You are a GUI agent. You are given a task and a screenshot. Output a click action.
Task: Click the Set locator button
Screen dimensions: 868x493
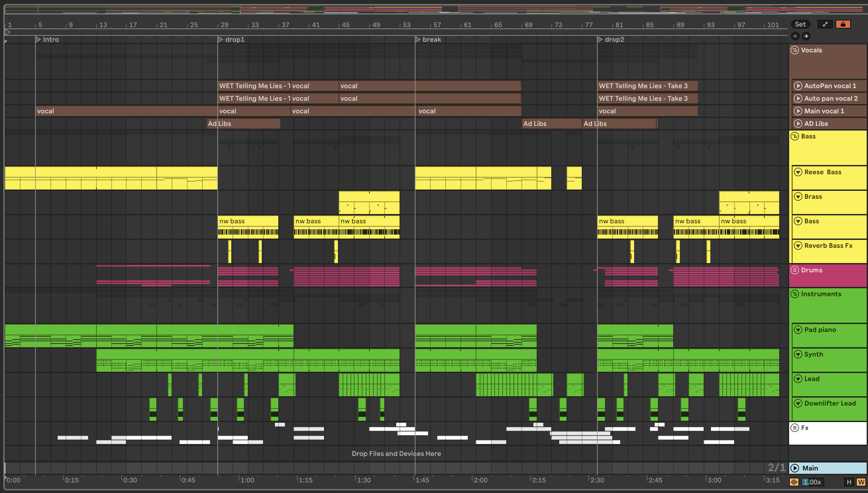point(800,25)
